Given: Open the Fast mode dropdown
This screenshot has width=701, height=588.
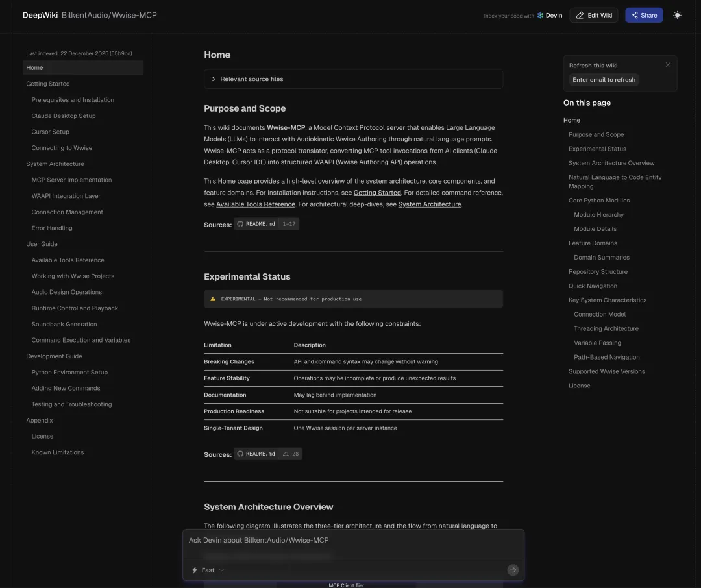Looking at the screenshot, I should click(208, 570).
